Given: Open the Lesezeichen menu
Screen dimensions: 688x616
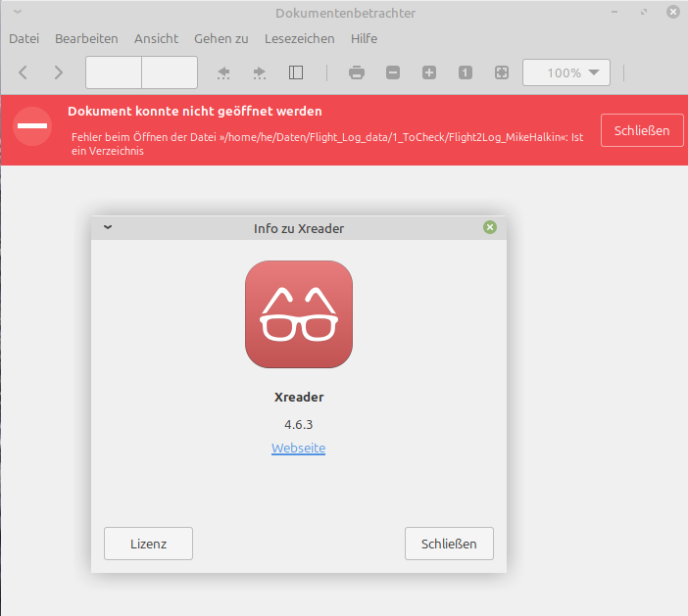Looking at the screenshot, I should tap(299, 39).
